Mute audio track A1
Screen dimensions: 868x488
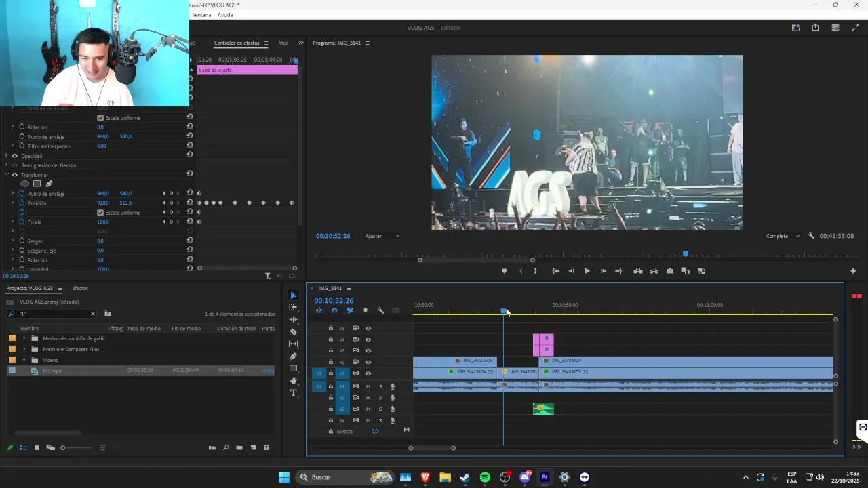point(368,386)
